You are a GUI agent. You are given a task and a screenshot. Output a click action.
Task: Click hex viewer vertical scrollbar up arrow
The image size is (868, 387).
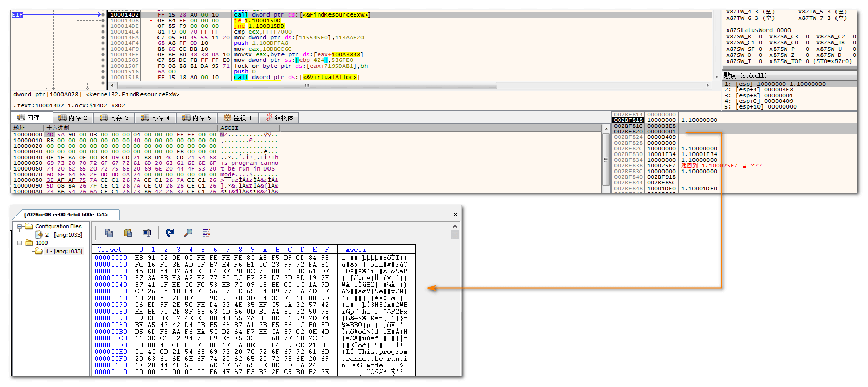455,226
